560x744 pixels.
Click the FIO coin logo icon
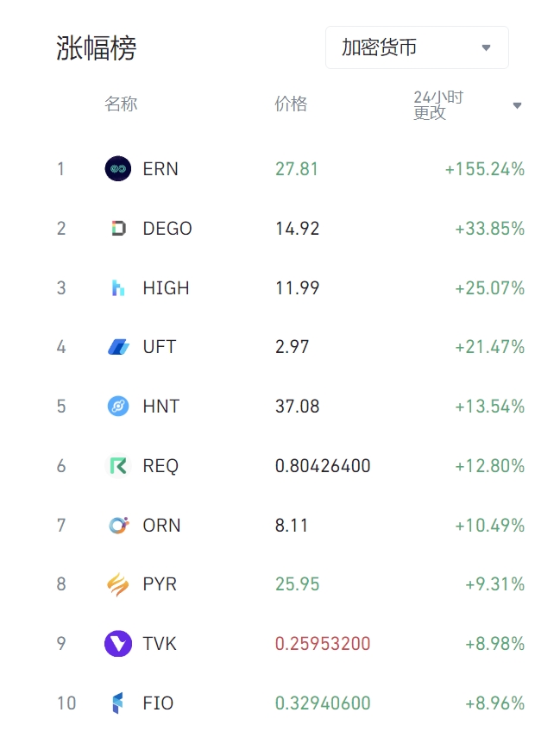click(117, 703)
